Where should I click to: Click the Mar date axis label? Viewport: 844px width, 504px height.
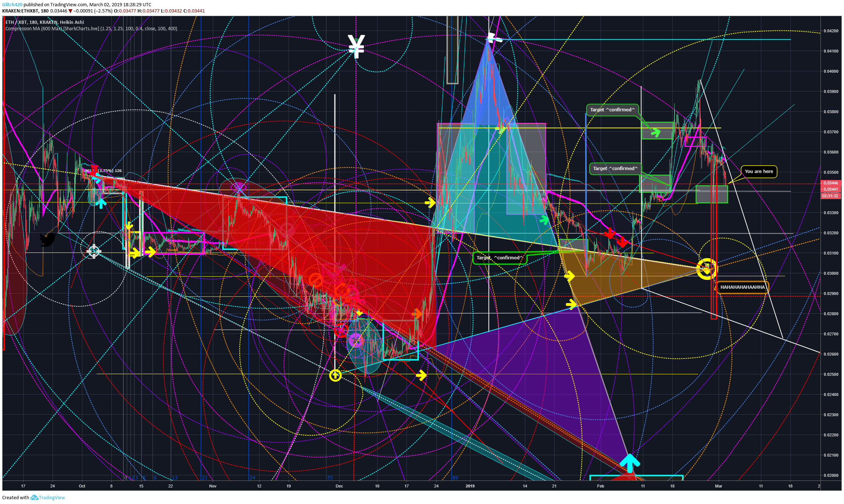click(718, 486)
